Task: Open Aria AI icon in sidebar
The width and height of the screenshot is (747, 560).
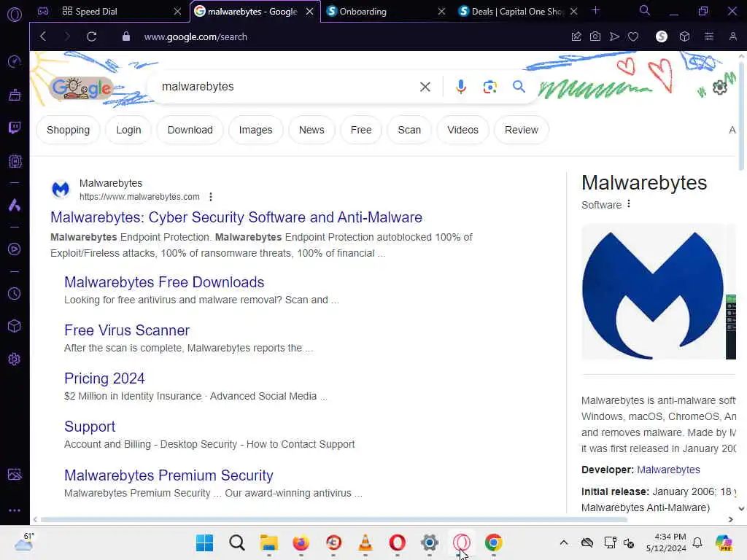Action: [15, 205]
